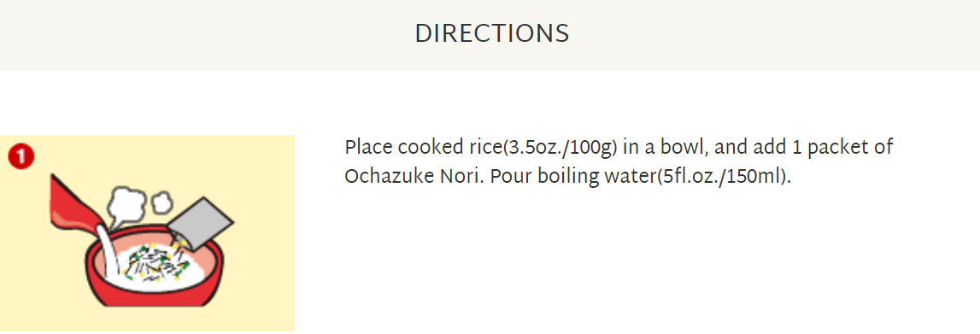This screenshot has height=334, width=980.
Task: Click the step 1 illustration thumbnail
Action: click(147, 233)
